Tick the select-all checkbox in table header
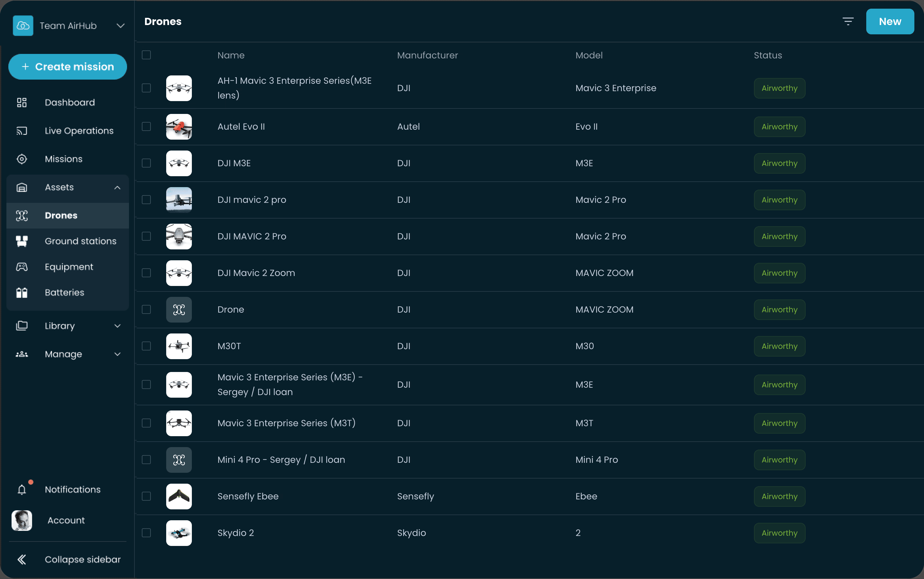The width and height of the screenshot is (924, 579). click(146, 55)
